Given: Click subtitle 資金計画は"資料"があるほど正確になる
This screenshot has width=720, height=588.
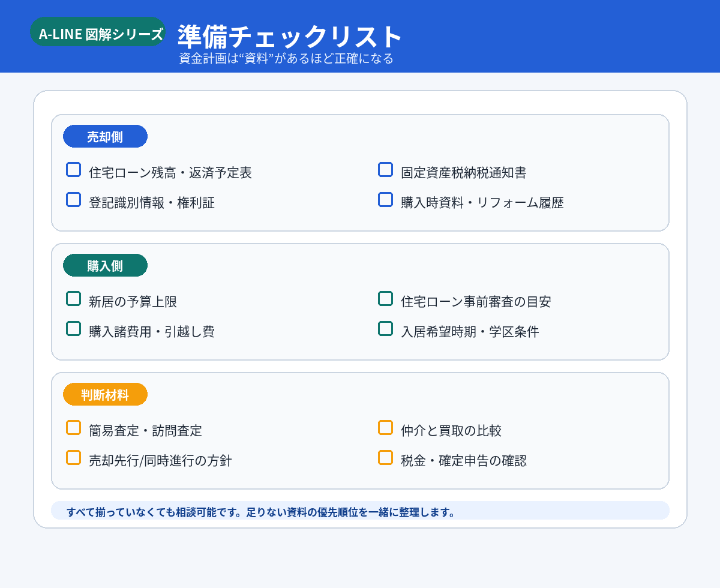Looking at the screenshot, I should click(x=286, y=59).
